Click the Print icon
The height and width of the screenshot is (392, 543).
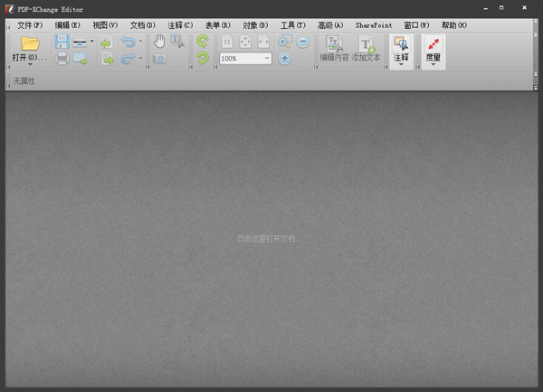[x=62, y=58]
